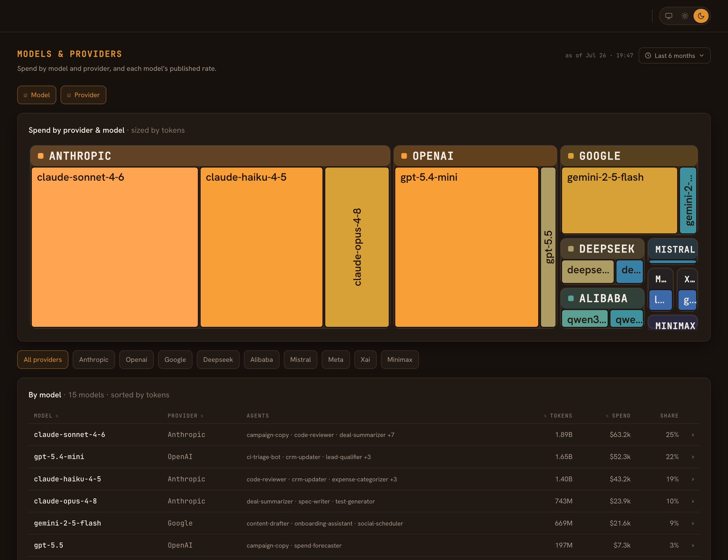
Task: Click claude-opus-4-8 in the model table
Action: click(65, 501)
